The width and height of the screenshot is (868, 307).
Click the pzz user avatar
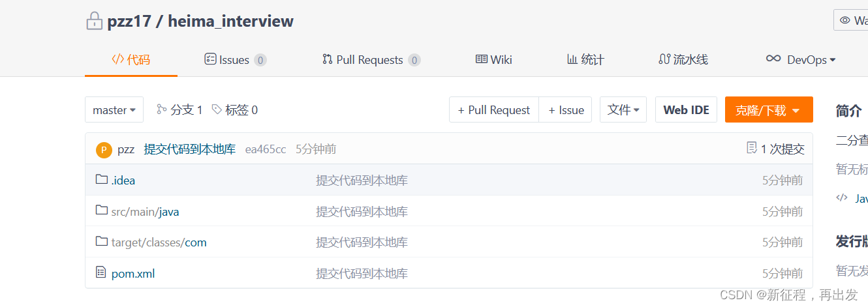pyautogui.click(x=104, y=149)
